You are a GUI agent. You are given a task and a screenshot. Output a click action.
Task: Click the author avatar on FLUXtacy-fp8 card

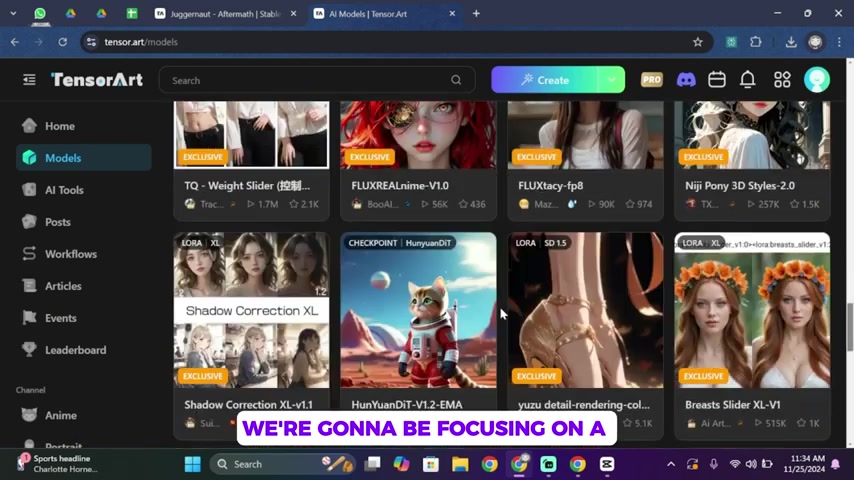click(x=523, y=204)
